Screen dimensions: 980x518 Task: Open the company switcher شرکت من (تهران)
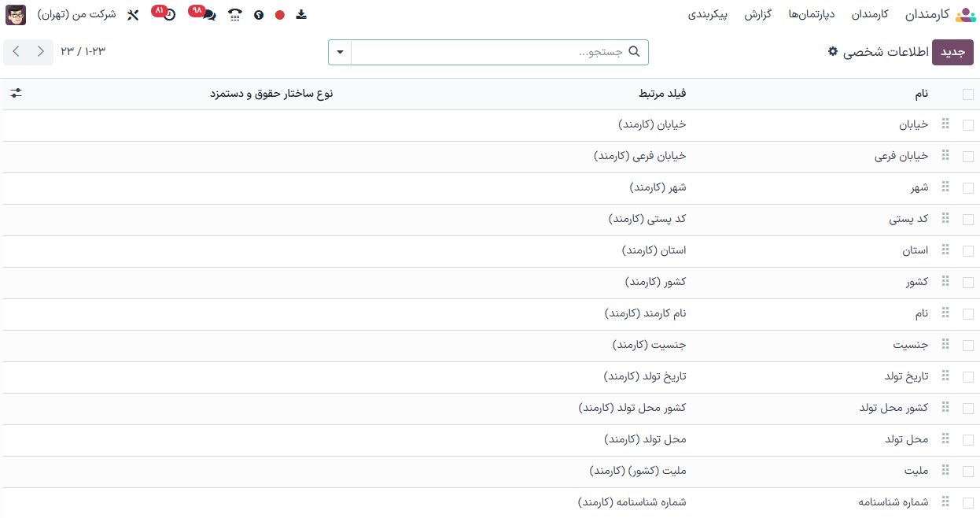(76, 15)
